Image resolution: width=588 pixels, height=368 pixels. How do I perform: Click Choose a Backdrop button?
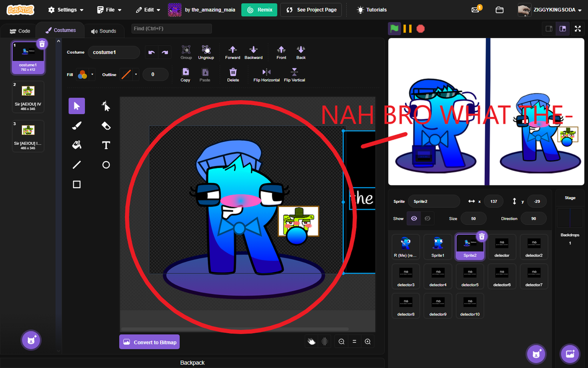pos(570,354)
